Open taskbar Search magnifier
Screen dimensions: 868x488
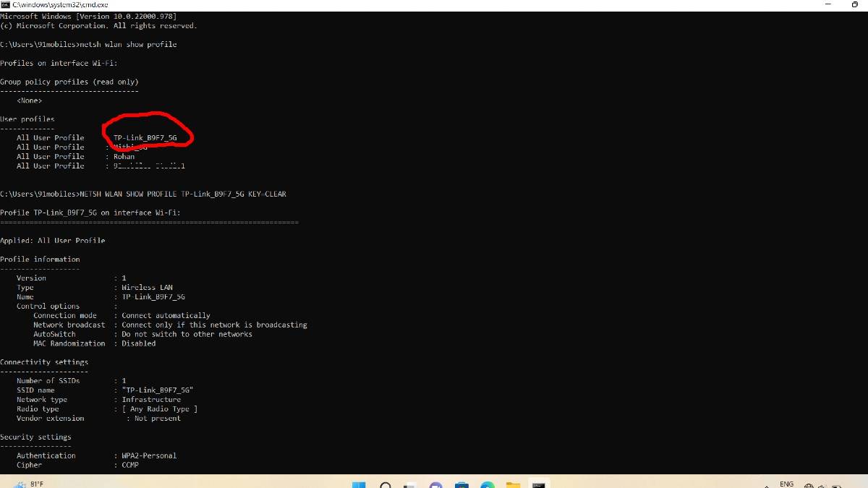pyautogui.click(x=386, y=485)
